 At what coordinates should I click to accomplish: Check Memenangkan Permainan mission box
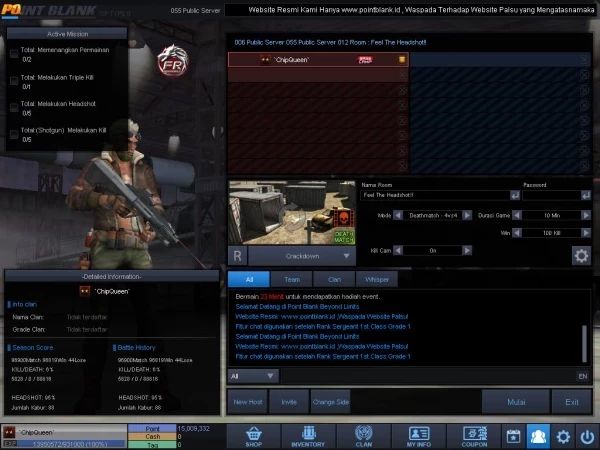click(x=14, y=54)
